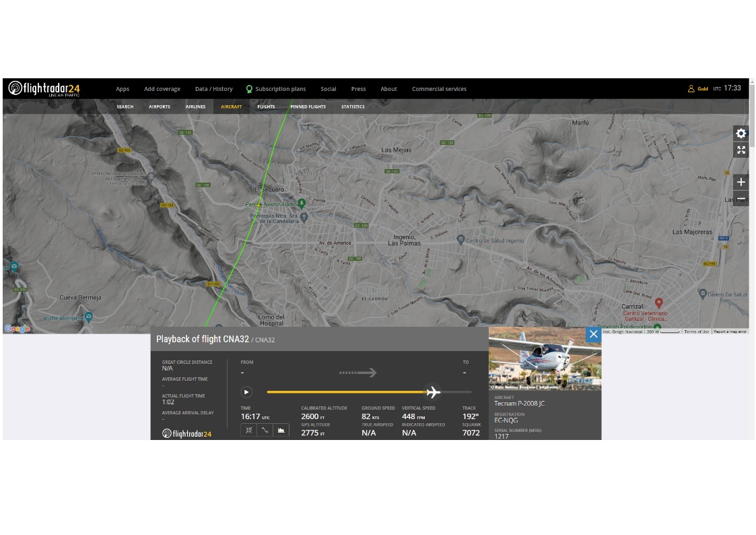This screenshot has width=756, height=535.
Task: Click the vertical speed 448 fpm value
Action: tap(413, 416)
